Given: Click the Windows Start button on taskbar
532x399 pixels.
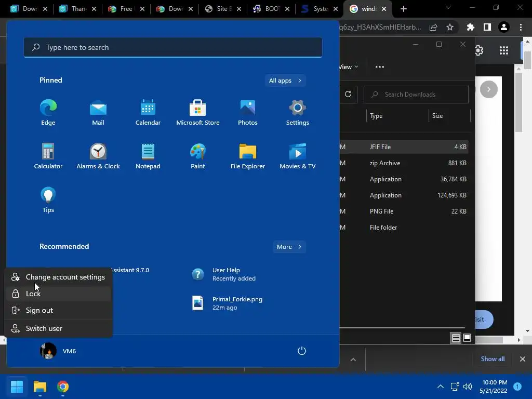Looking at the screenshot, I should point(17,387).
